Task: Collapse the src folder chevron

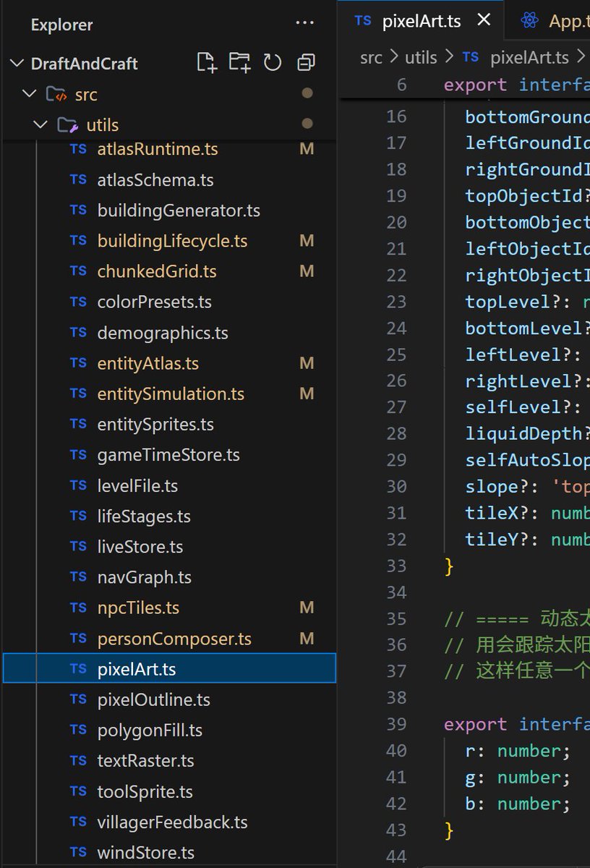Action: [x=29, y=94]
